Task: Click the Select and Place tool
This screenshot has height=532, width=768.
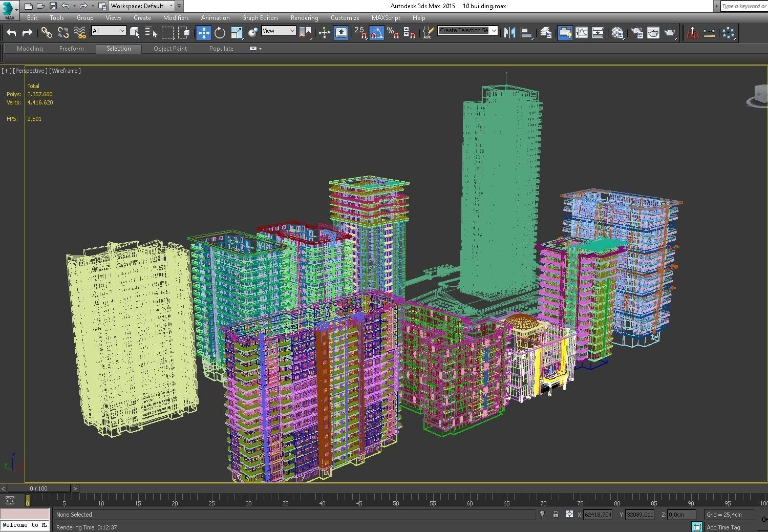Action: coord(253,33)
